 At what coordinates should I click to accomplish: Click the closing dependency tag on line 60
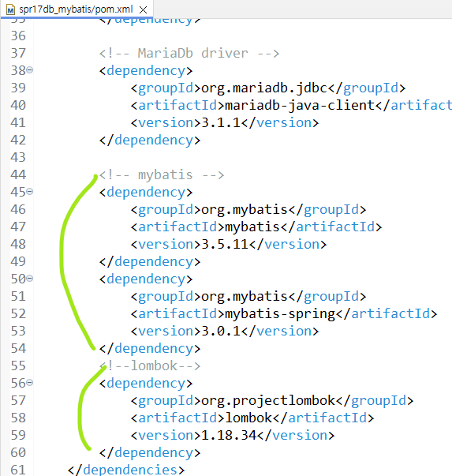point(150,452)
